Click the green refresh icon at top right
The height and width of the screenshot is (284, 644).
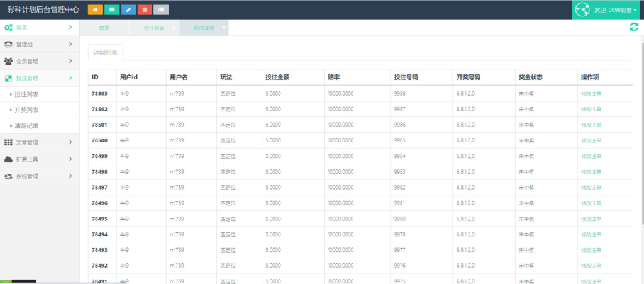(x=634, y=26)
